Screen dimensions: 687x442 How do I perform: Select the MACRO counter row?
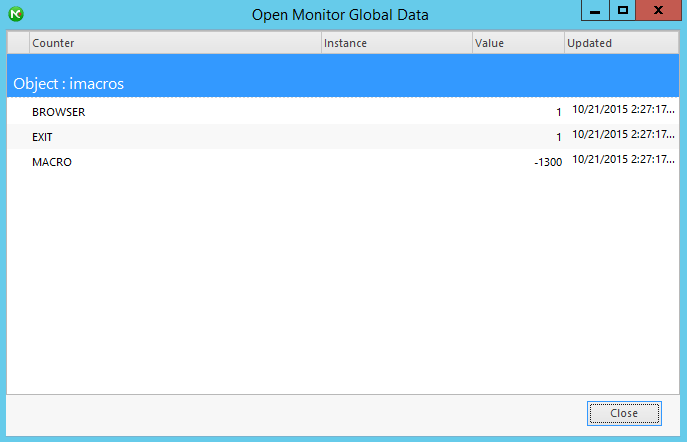[x=343, y=162]
